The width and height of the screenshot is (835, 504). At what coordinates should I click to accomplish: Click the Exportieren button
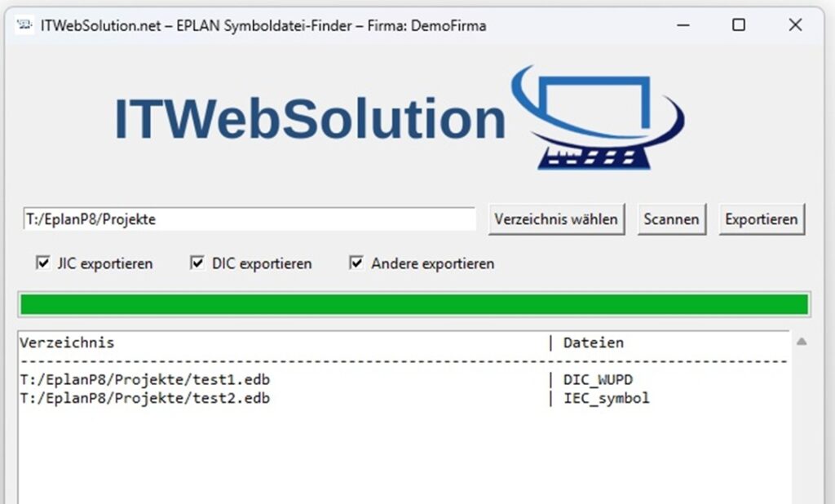coord(762,219)
